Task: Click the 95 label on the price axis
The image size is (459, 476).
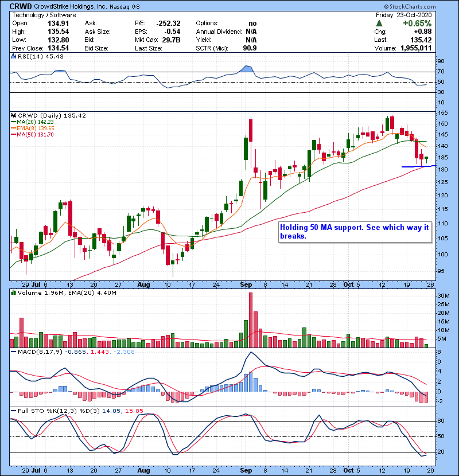Action: pos(441,271)
